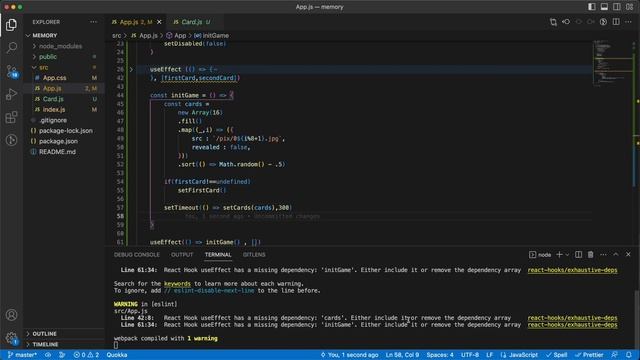Open the Run and Debug view
640x360 pixels.
[11, 94]
